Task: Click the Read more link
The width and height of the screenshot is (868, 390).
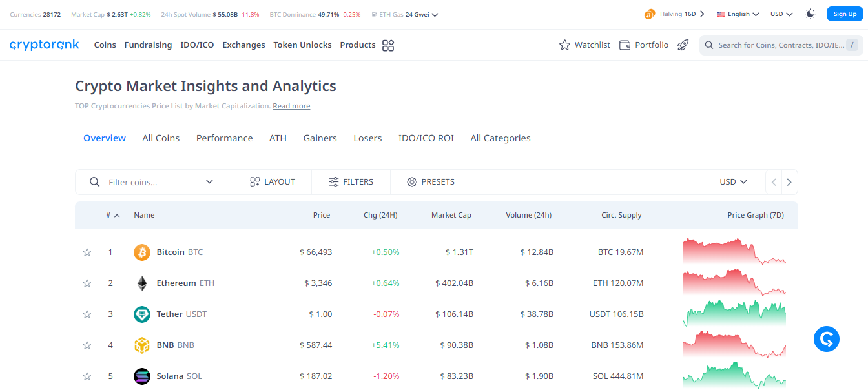Action: pyautogui.click(x=291, y=106)
